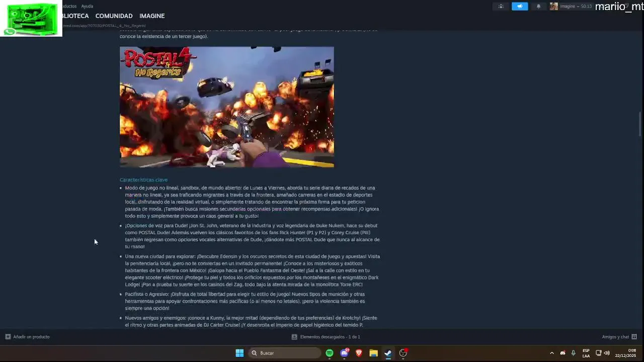
Task: Open Spotify from the taskbar
Action: pyautogui.click(x=330, y=353)
